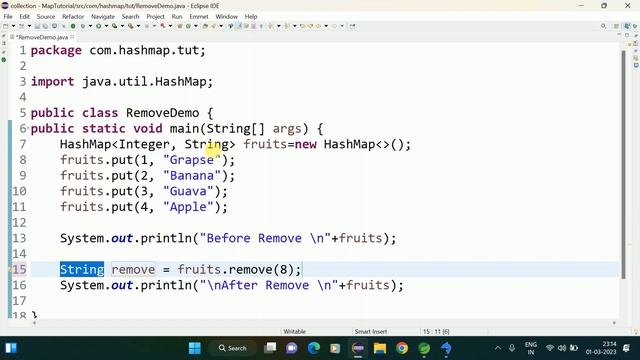Click the Coverage toolbar icon
Viewport: 640px width, 360px height.
click(x=115, y=26)
